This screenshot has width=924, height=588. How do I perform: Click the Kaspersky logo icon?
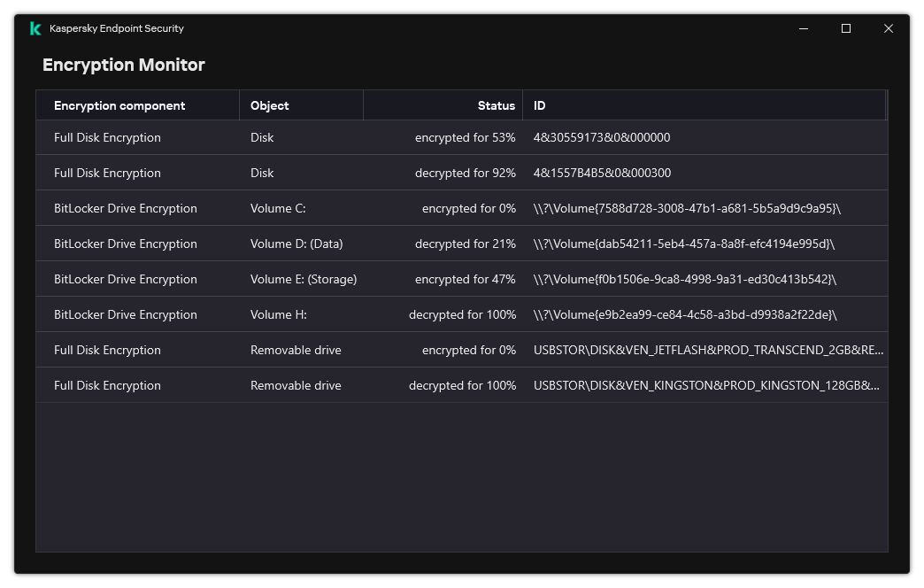34,27
